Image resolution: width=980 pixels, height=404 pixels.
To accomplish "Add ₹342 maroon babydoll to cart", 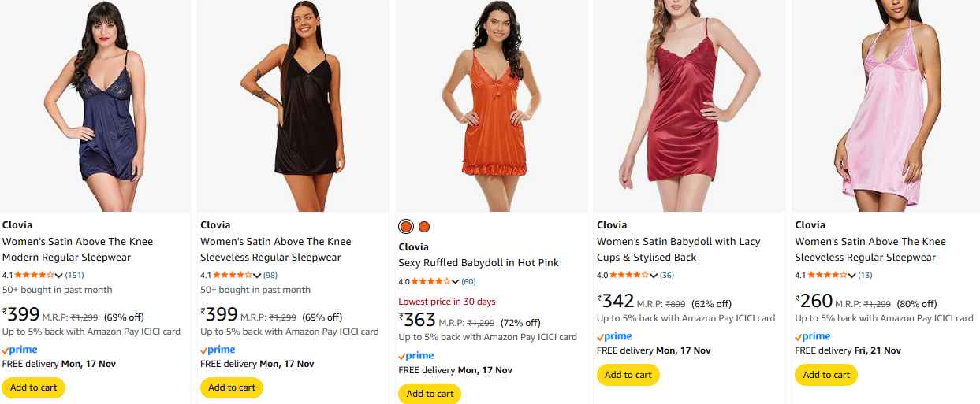I will (x=628, y=375).
